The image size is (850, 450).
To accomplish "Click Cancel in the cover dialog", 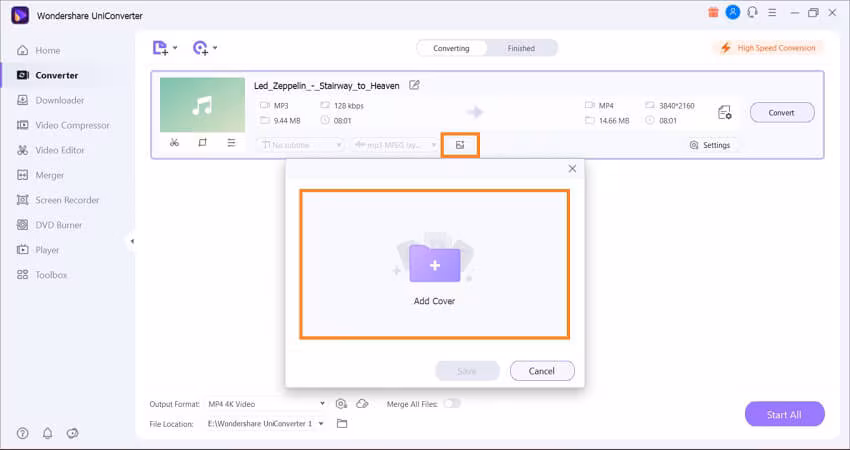I will point(542,371).
